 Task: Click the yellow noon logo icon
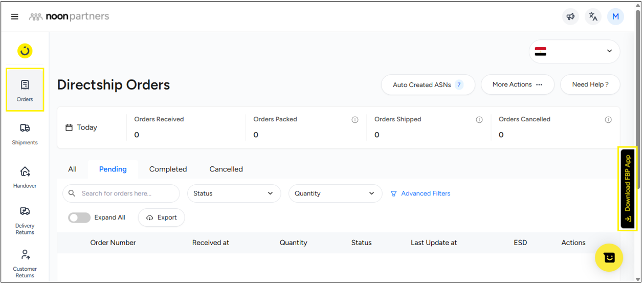(25, 51)
